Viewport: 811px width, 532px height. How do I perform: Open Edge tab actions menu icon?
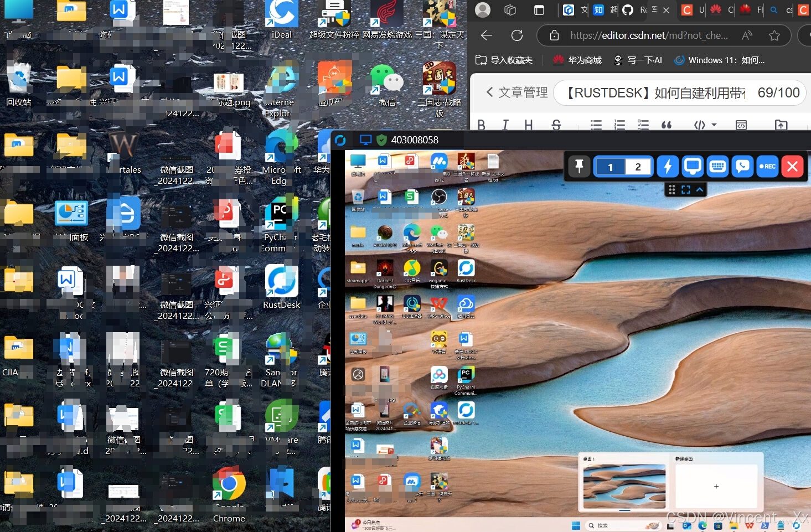tap(539, 10)
